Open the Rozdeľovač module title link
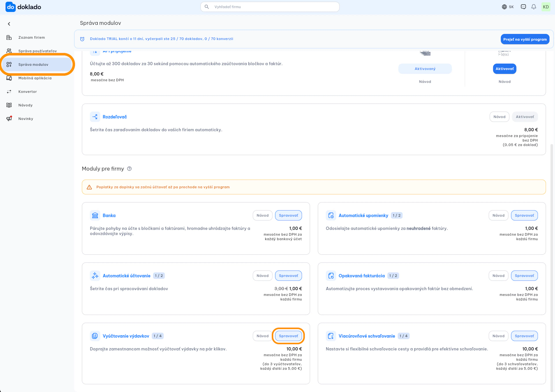 coord(115,117)
